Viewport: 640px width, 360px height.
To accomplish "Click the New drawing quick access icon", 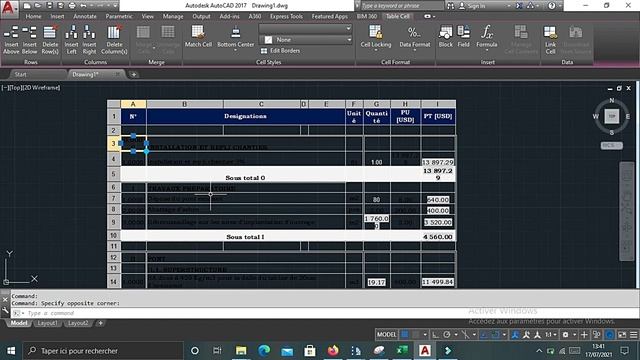I will (x=27, y=6).
